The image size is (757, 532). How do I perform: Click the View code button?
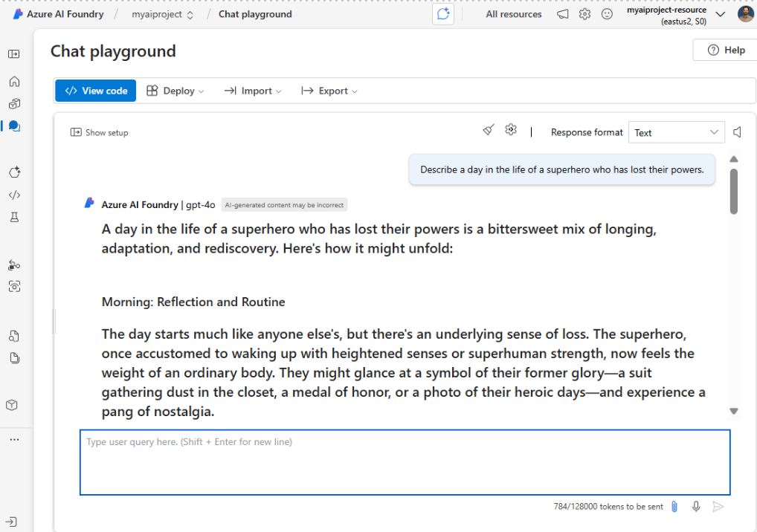[x=96, y=91]
